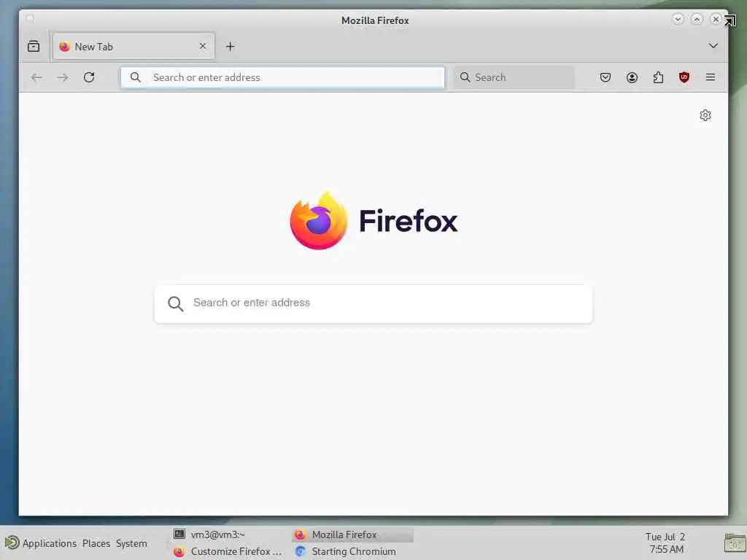Focus the URL bar address field

[x=282, y=77]
